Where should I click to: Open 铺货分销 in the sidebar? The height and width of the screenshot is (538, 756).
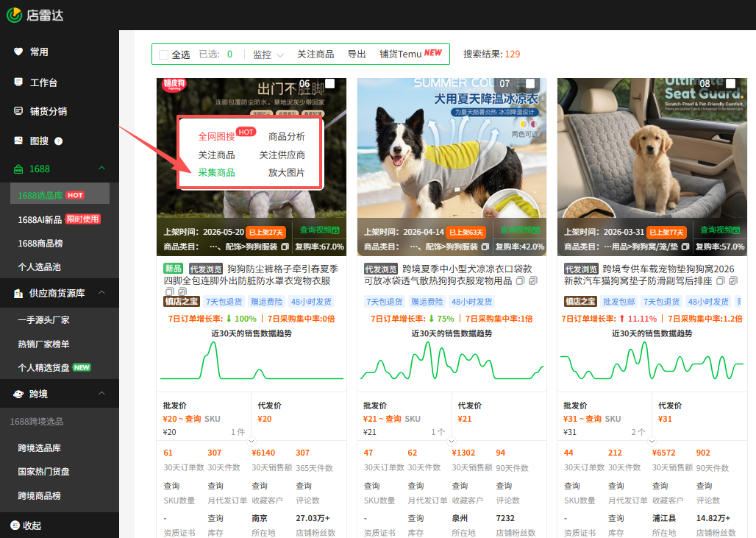click(49, 111)
